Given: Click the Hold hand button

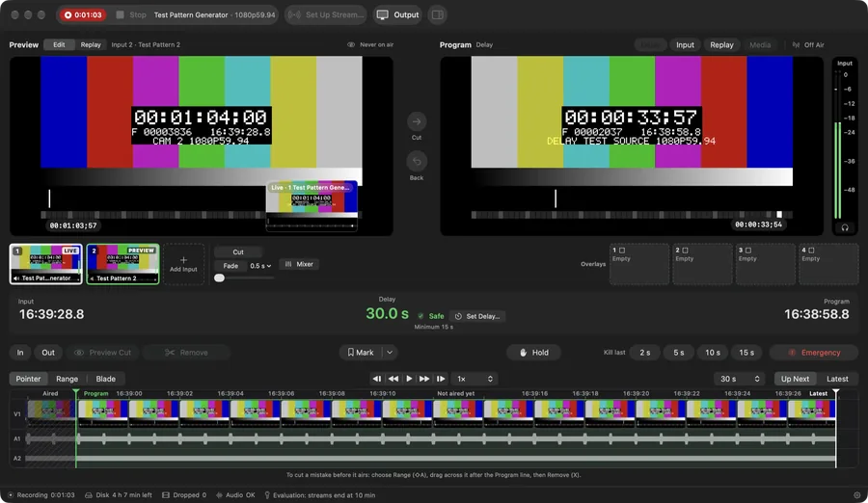Looking at the screenshot, I should pyautogui.click(x=533, y=353).
